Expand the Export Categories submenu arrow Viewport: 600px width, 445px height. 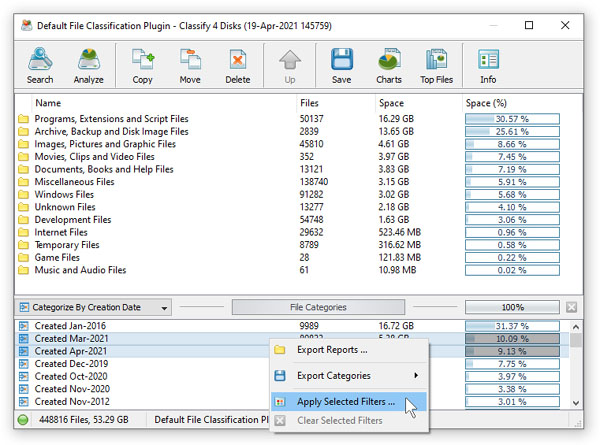tap(416, 376)
